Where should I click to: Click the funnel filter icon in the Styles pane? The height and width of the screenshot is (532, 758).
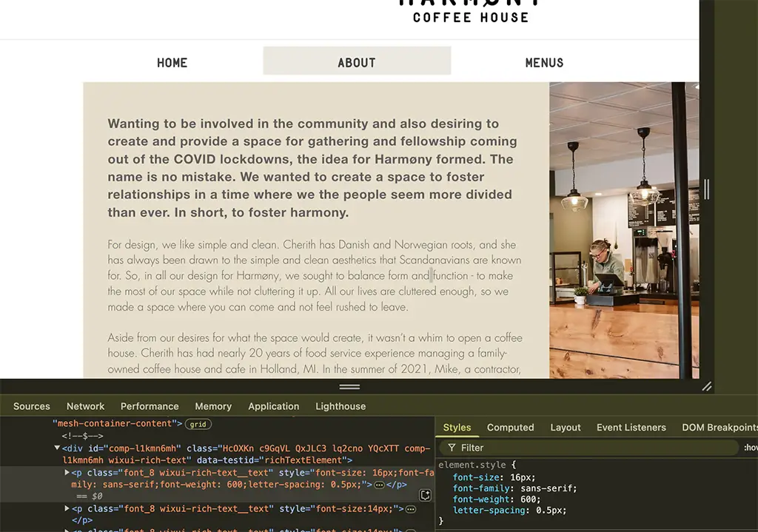pos(451,448)
